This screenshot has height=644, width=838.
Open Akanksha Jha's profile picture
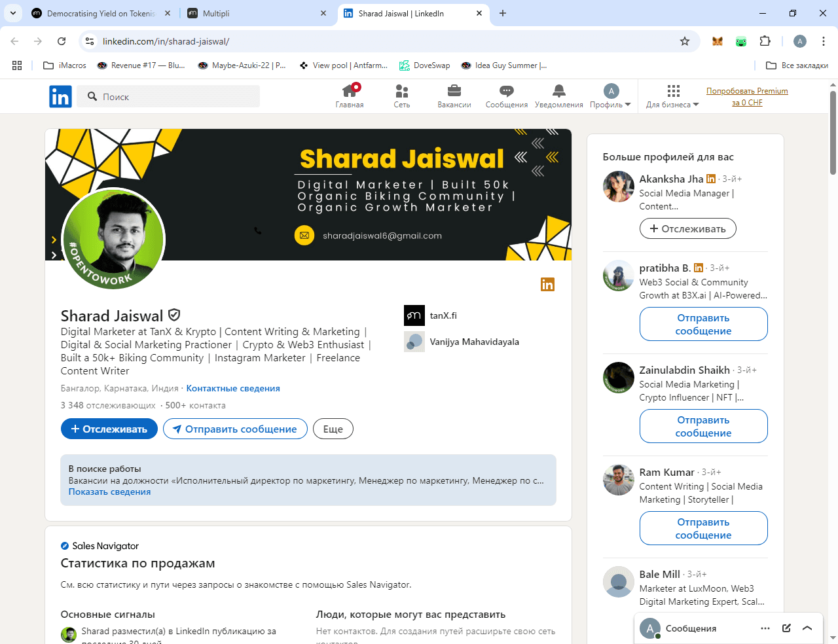coord(619,187)
